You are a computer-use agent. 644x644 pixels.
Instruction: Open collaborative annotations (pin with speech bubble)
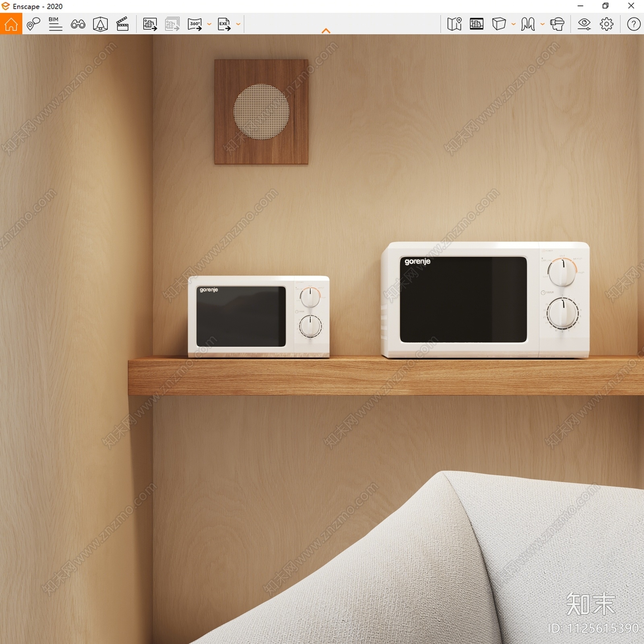pyautogui.click(x=33, y=24)
